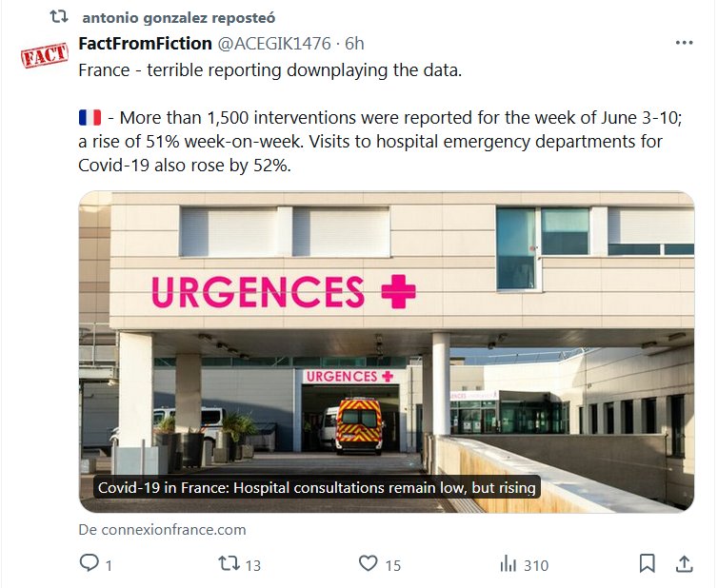The width and height of the screenshot is (718, 588).
Task: Open the FactFromFiction display name
Action: [145, 44]
